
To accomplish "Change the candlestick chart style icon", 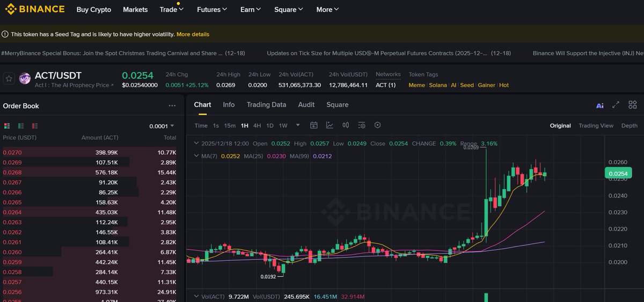I will pos(346,125).
